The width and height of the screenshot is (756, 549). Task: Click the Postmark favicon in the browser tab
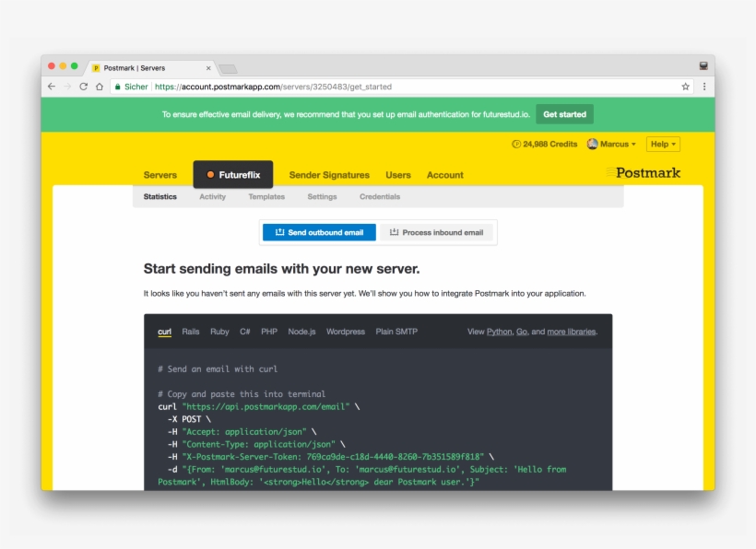coord(96,67)
